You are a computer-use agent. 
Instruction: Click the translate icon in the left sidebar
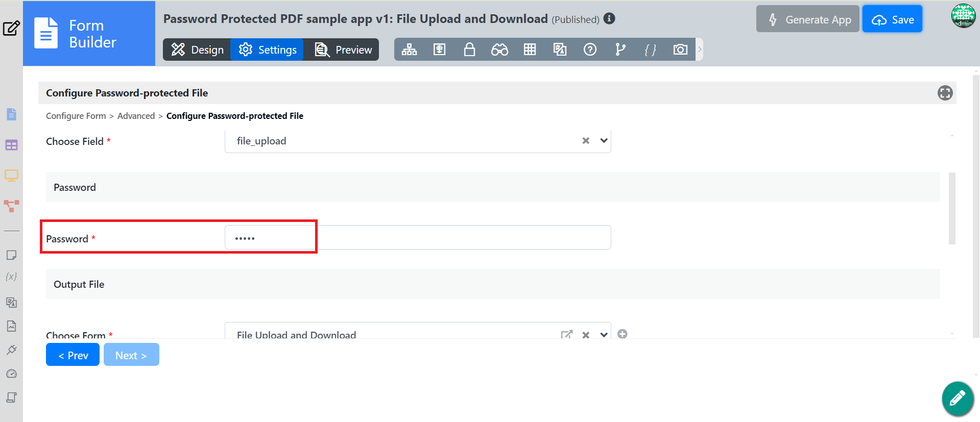click(x=11, y=302)
